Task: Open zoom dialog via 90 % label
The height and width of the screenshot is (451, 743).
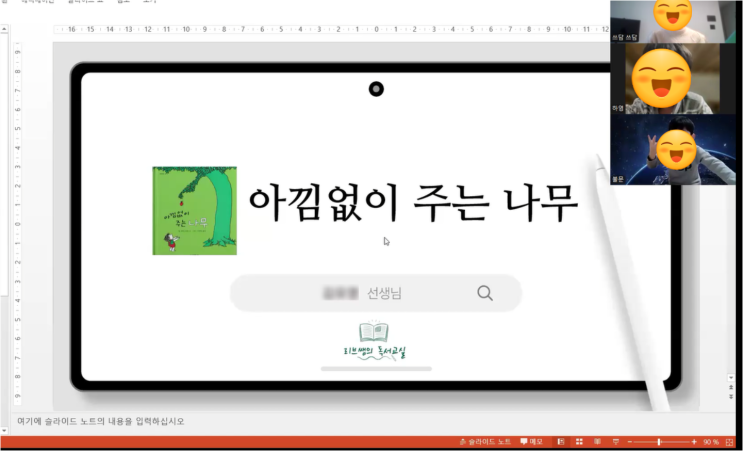Action: click(711, 442)
